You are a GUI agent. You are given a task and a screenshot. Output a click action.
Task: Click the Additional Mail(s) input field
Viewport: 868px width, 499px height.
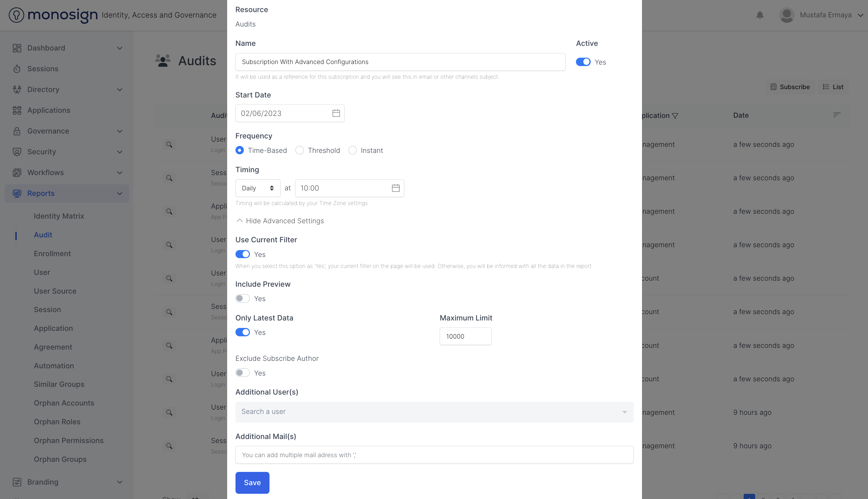pos(434,455)
